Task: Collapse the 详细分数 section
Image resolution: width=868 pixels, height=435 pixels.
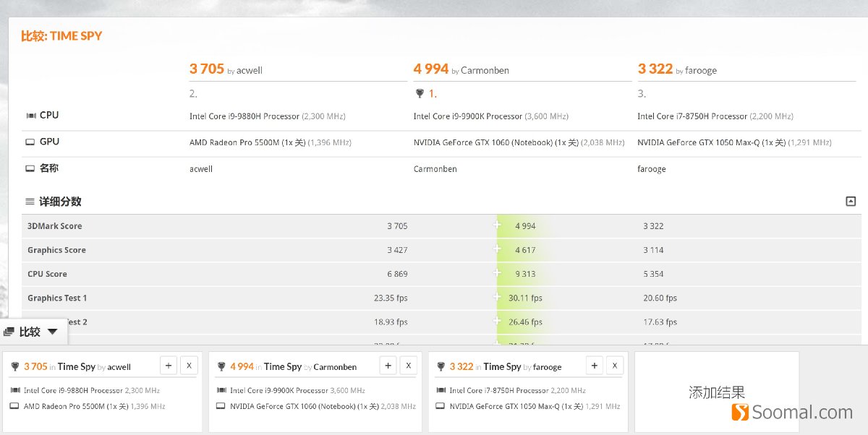Action: click(851, 202)
